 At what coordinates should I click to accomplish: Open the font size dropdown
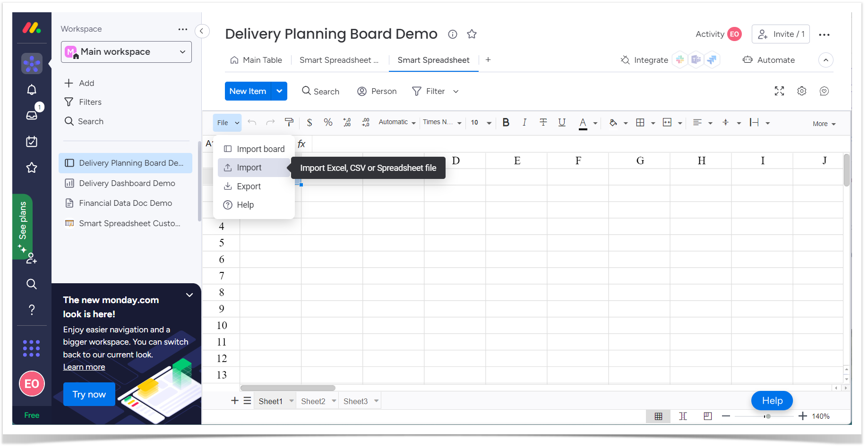click(480, 122)
